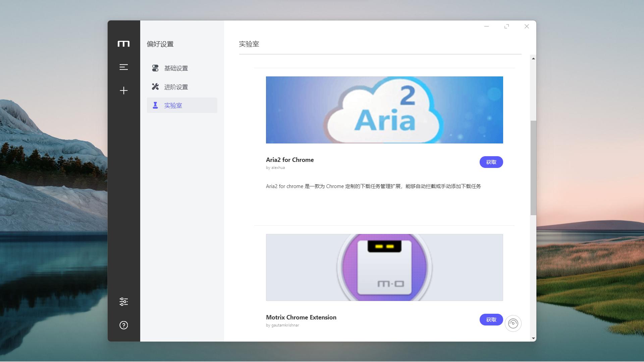Click the wrench icon next to 进阶设置

155,86
